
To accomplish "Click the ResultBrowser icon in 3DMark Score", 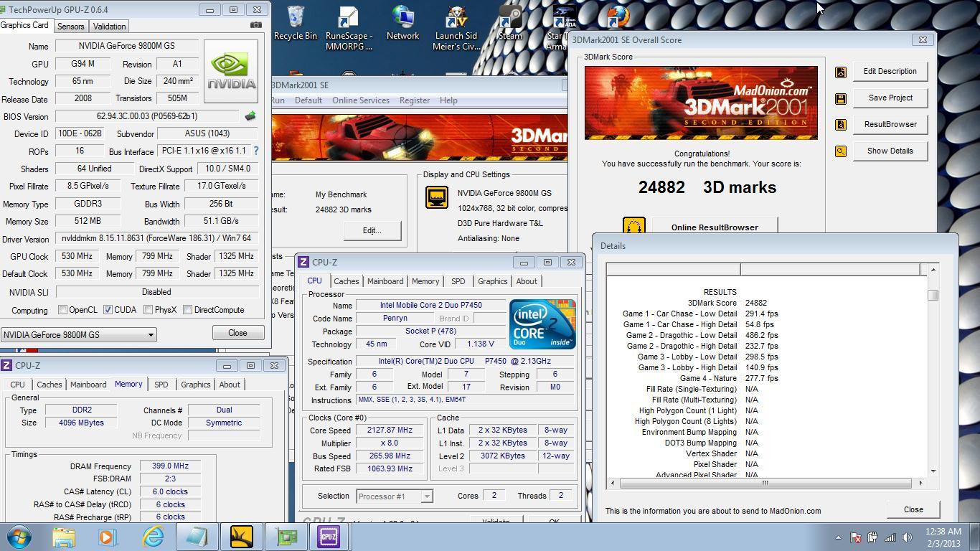I will (841, 125).
